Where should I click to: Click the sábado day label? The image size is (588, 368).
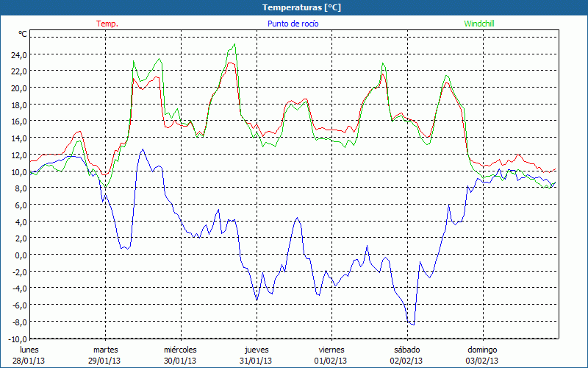click(406, 350)
